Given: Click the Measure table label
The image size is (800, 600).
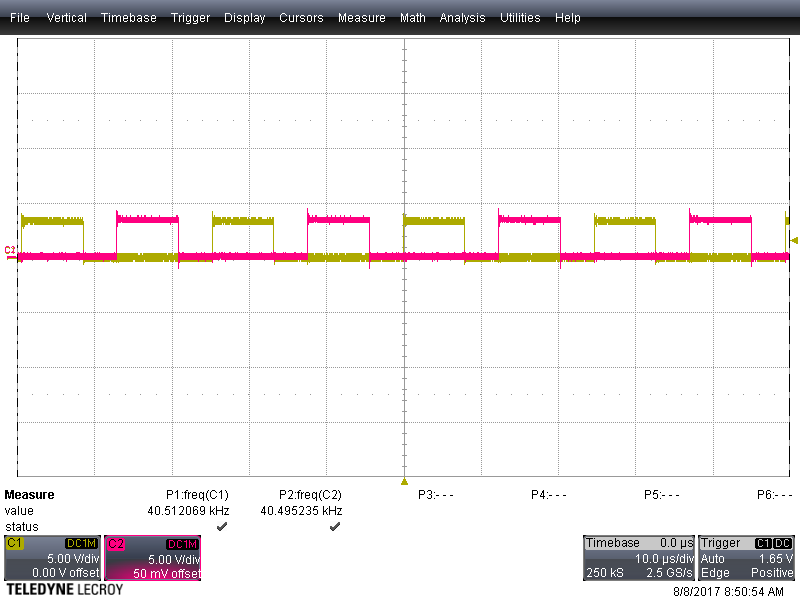Looking at the screenshot, I should (29, 495).
